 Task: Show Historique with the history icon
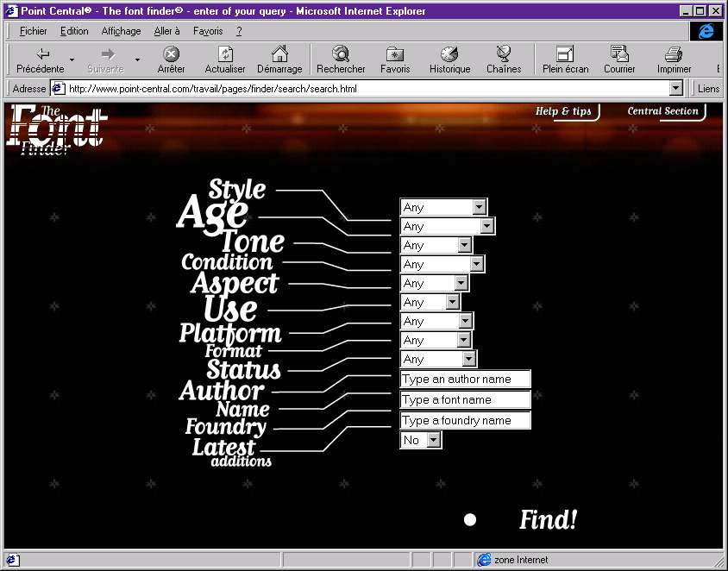click(449, 53)
